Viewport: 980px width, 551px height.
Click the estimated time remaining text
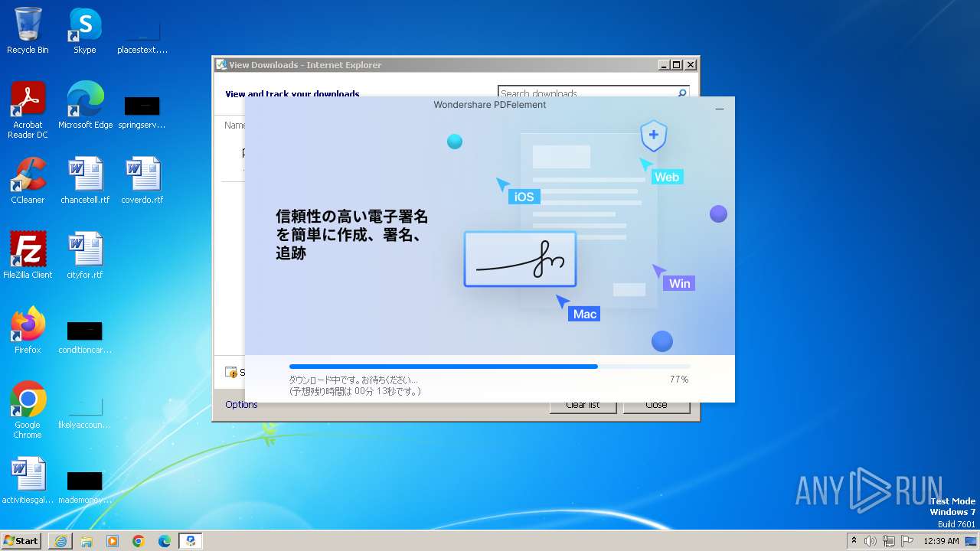coord(354,391)
